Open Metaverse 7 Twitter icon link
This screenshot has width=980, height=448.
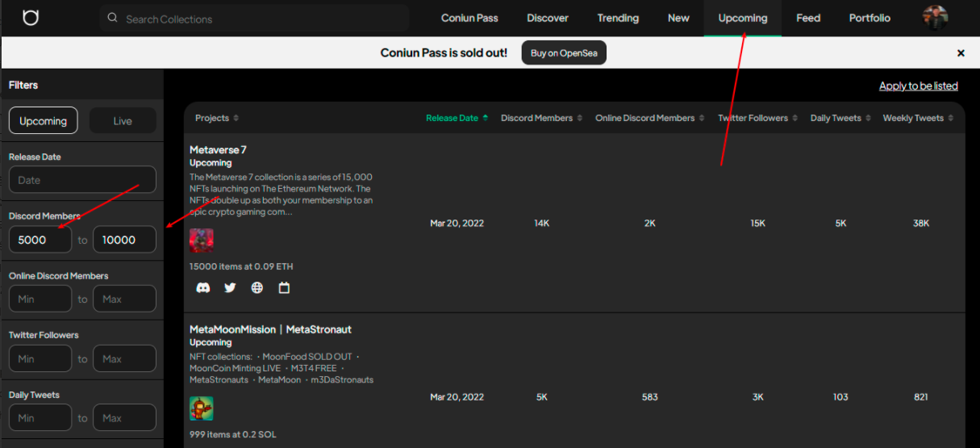(x=230, y=287)
